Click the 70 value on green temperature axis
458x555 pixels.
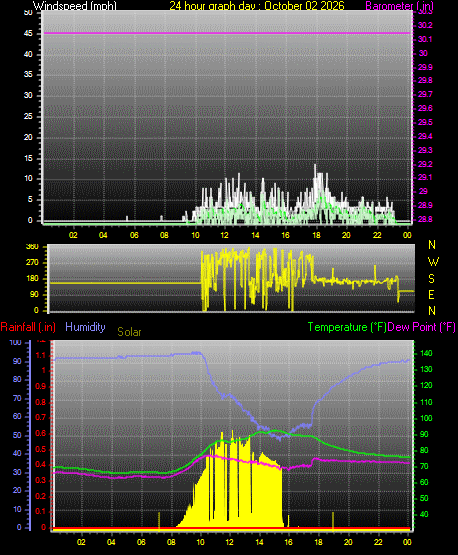424,466
